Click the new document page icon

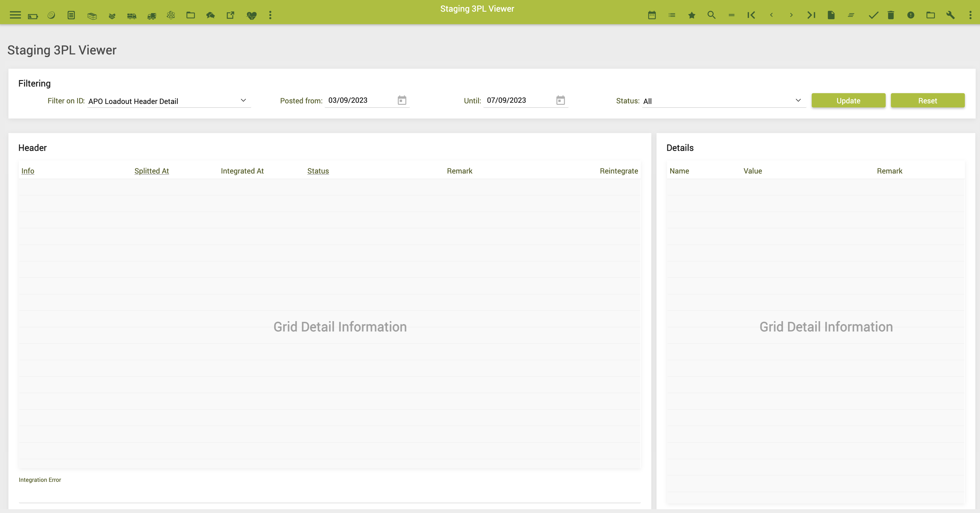(831, 15)
